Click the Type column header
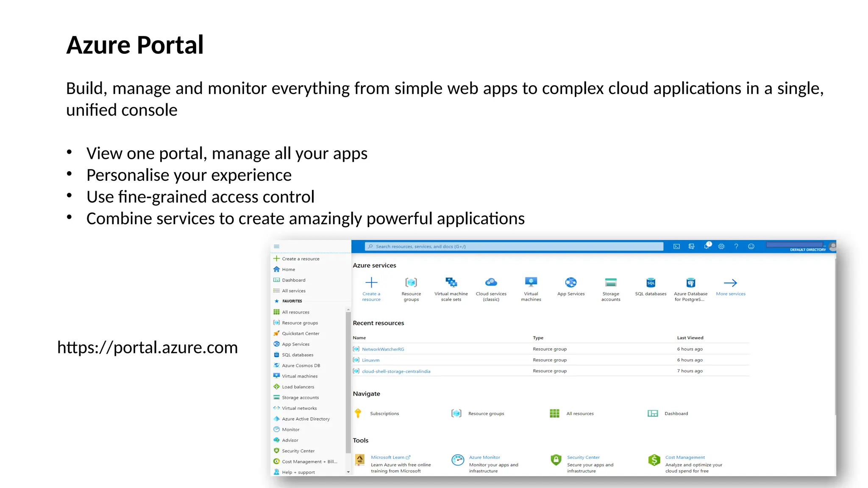This screenshot has width=868, height=488. (x=538, y=338)
